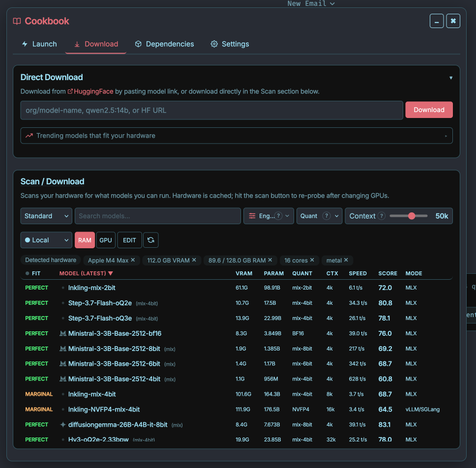Click the FIT column status dot

[x=28, y=273]
